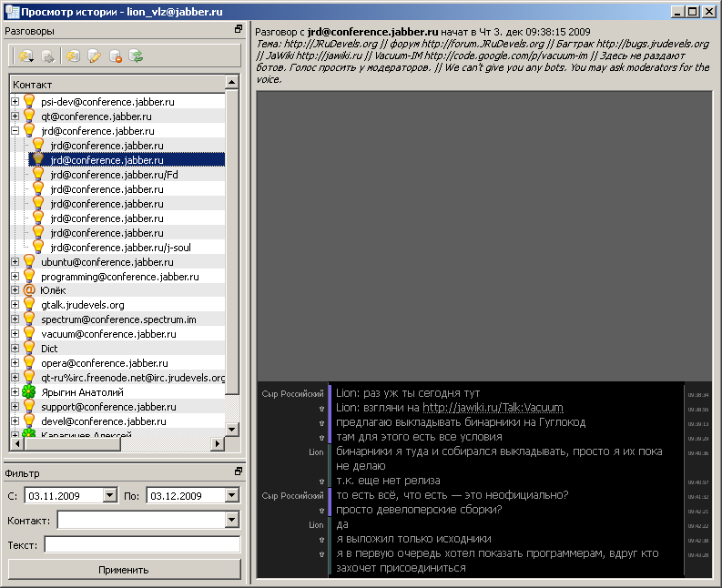Open the start date 03.11.2009 dropdown
This screenshot has height=588, width=722.
click(110, 495)
